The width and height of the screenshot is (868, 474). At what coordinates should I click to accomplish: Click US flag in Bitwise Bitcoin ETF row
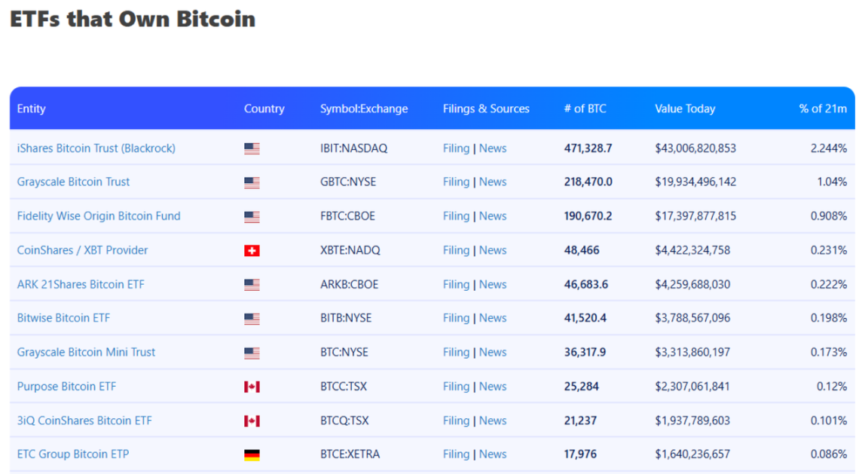(252, 319)
